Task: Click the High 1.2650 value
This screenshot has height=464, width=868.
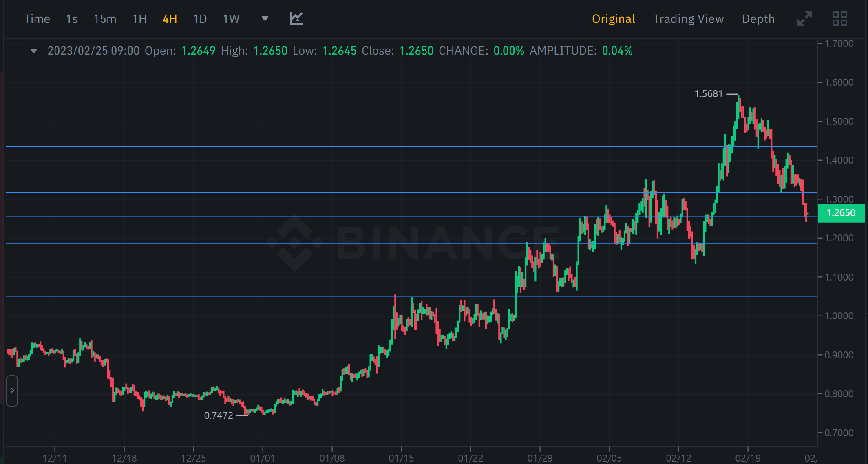Action: point(270,51)
